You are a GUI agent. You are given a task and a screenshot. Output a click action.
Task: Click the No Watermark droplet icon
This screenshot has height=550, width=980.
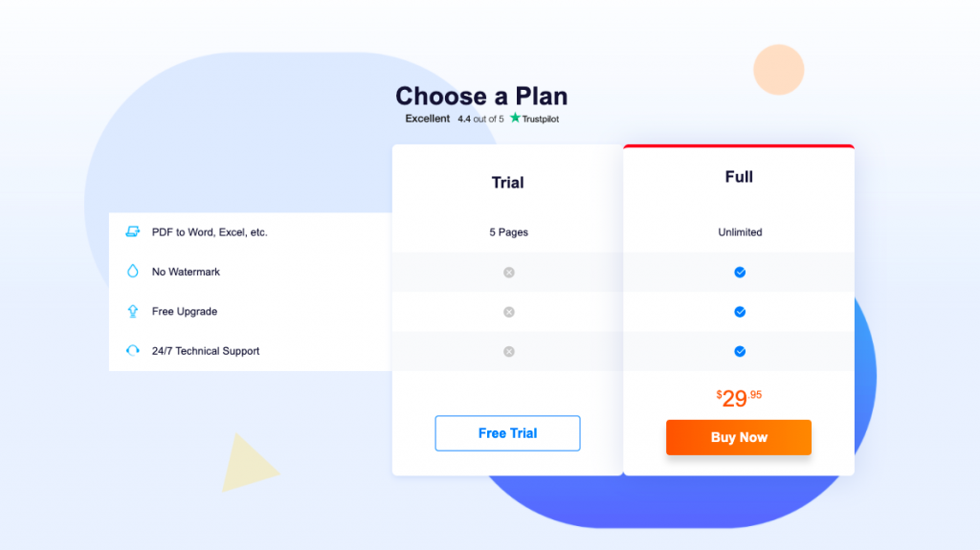click(x=132, y=272)
